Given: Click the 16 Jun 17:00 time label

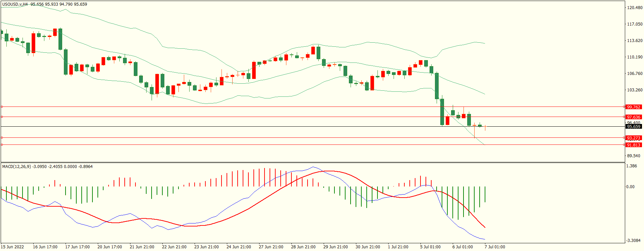Looking at the screenshot, I should coord(45,247).
